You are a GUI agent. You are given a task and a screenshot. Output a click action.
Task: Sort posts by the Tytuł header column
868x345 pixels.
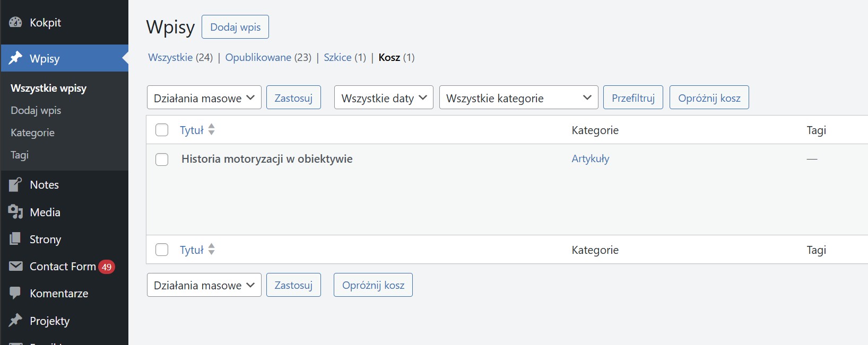tap(192, 130)
